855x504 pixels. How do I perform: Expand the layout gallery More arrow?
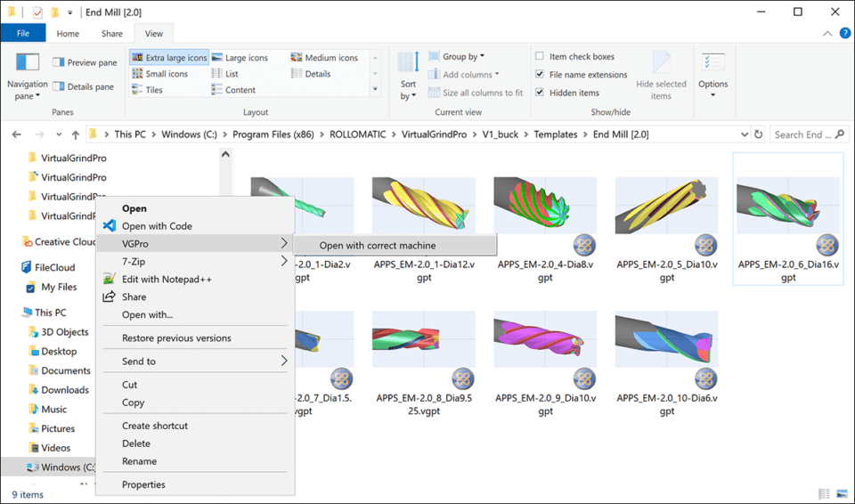point(375,89)
